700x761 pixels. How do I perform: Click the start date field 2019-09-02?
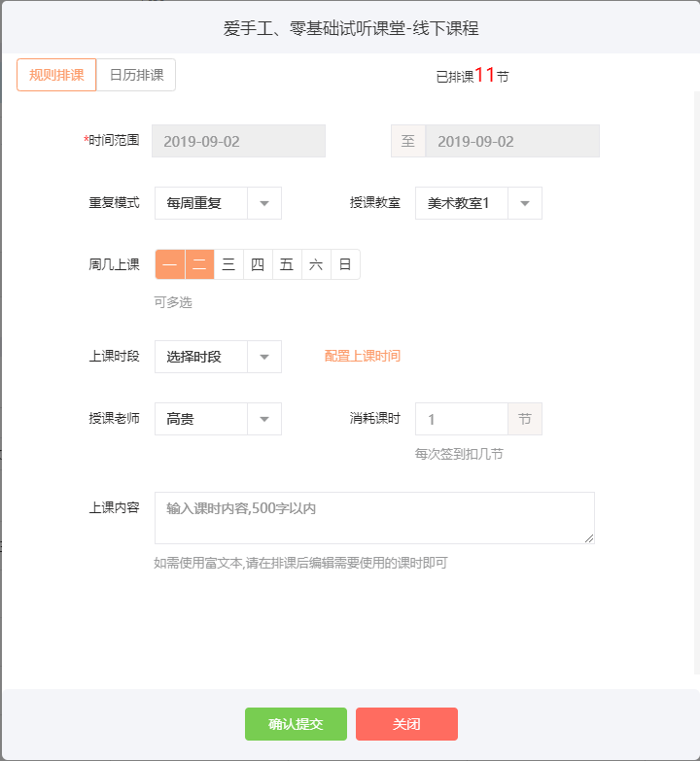238,141
